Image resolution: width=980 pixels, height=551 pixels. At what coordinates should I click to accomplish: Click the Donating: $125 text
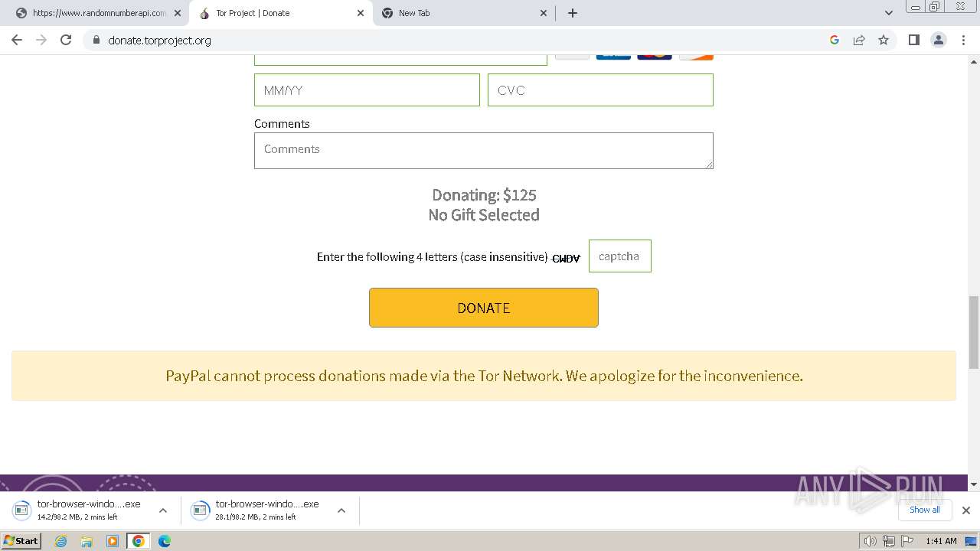(484, 195)
